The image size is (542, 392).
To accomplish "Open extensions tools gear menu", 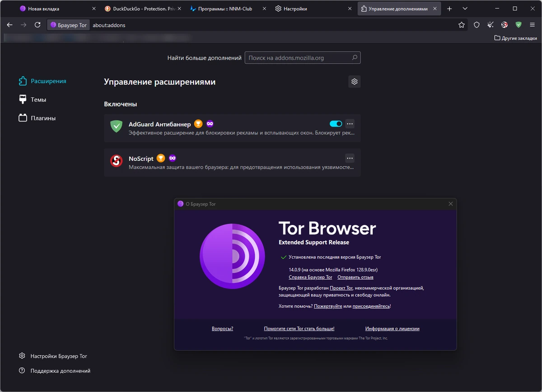I will point(355,82).
